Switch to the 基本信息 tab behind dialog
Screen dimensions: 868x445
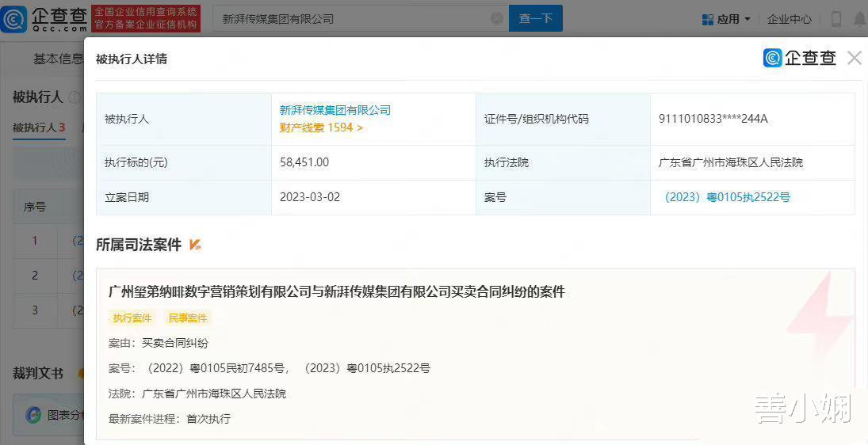coord(58,59)
